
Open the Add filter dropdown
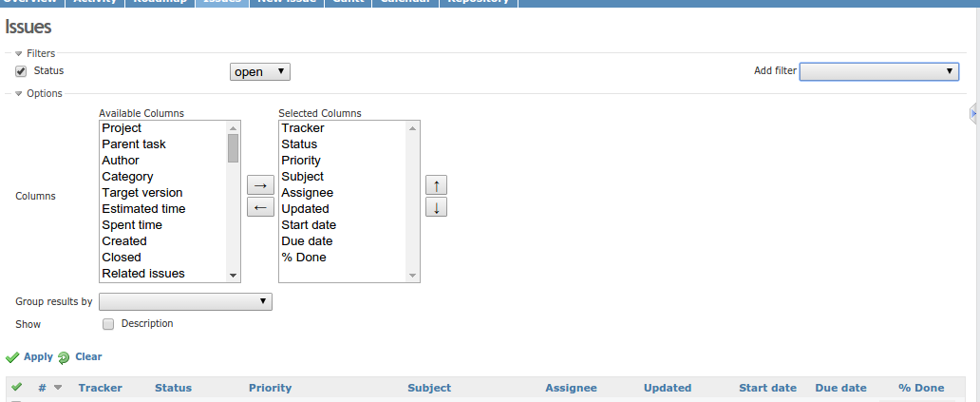[x=878, y=71]
